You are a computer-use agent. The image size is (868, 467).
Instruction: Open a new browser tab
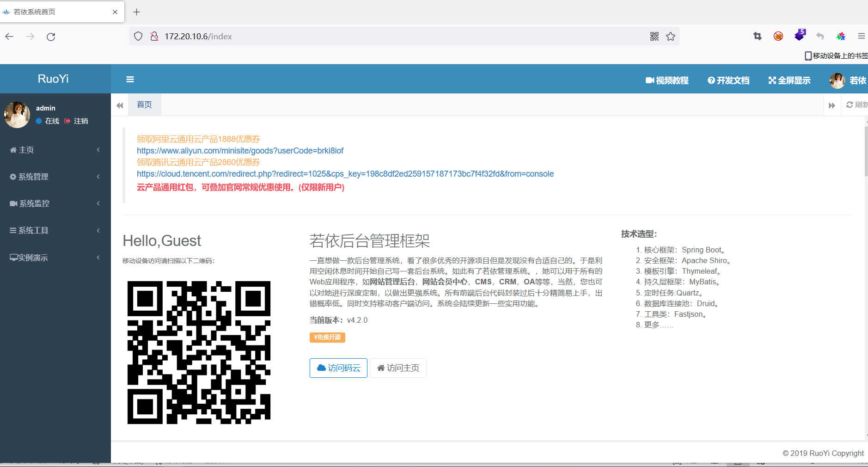coord(136,12)
